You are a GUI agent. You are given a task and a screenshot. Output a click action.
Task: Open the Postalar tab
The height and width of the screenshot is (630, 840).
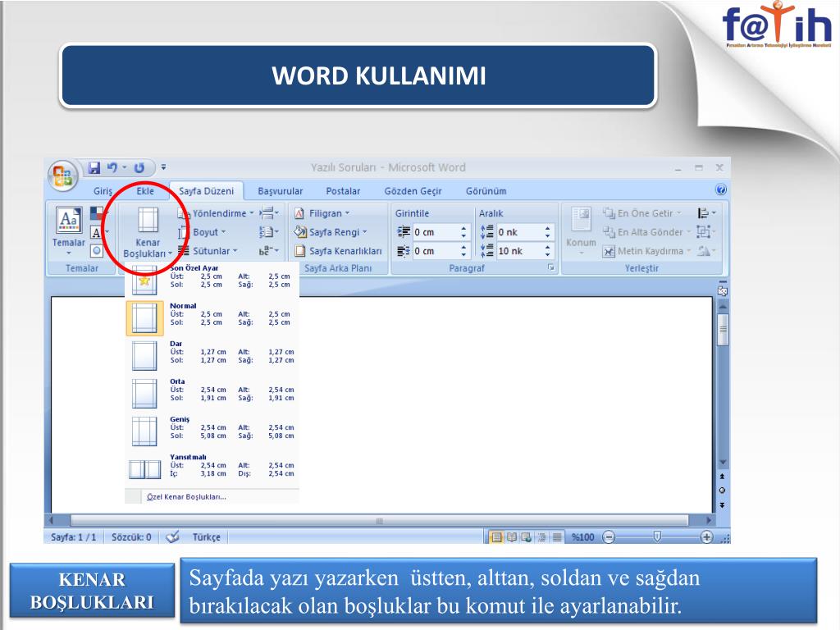(343, 190)
